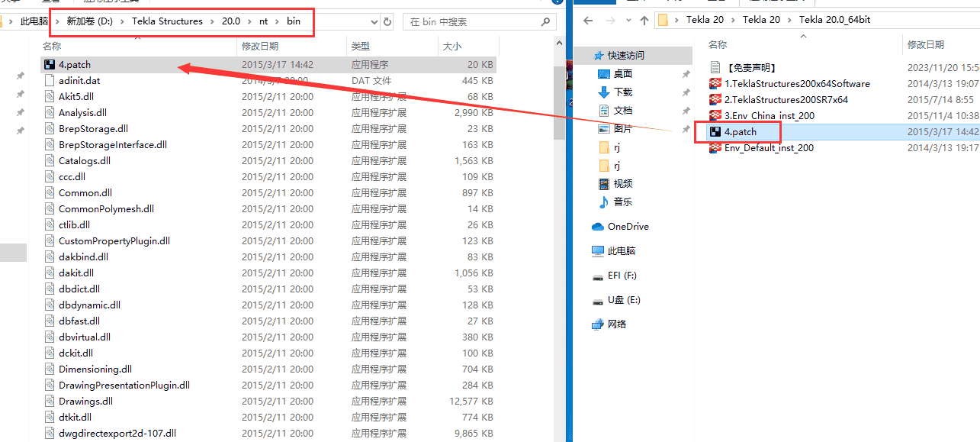Open 文档 in the navigation pane
The image size is (980, 442).
[623, 110]
